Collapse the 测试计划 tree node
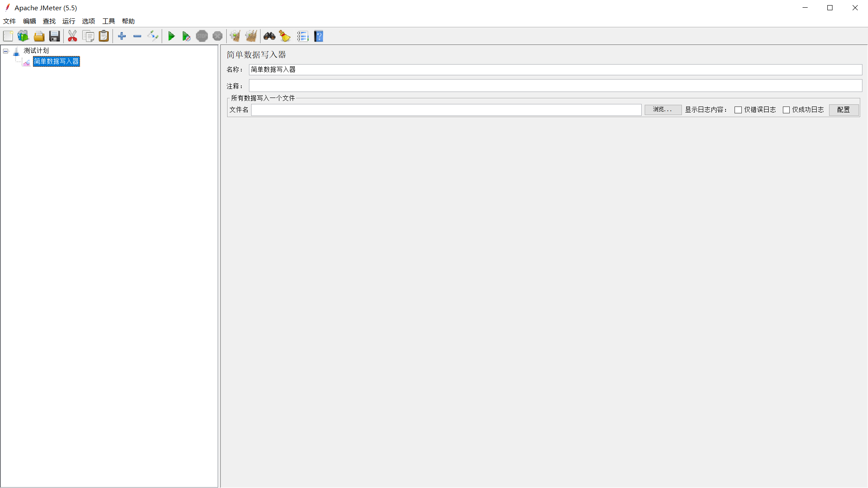 pos(6,51)
